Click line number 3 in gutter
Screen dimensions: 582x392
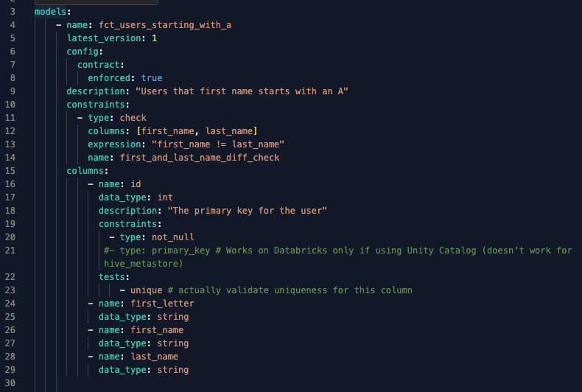13,12
